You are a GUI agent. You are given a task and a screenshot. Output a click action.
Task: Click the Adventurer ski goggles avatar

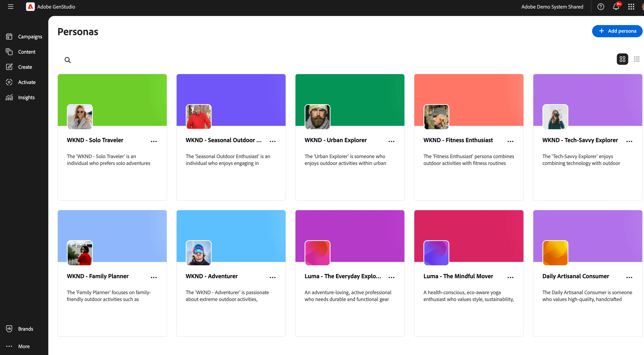click(199, 253)
